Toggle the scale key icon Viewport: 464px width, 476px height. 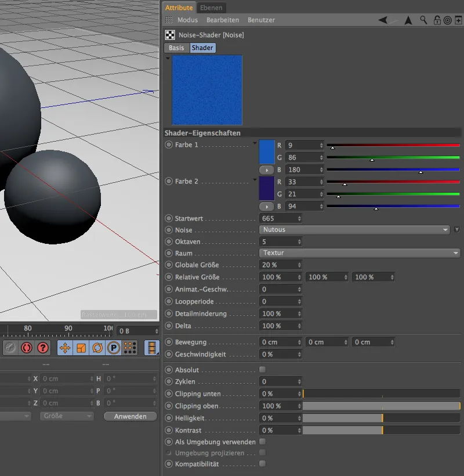point(81,348)
